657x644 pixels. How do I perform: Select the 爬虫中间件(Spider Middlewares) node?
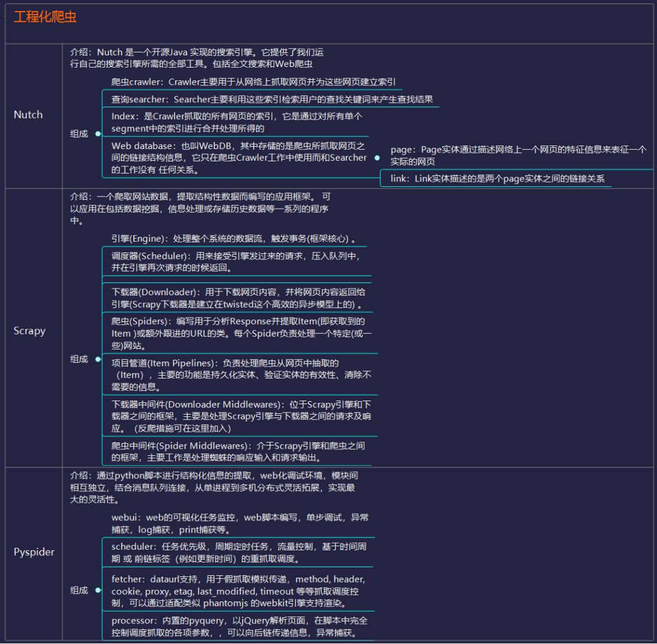tap(238, 452)
